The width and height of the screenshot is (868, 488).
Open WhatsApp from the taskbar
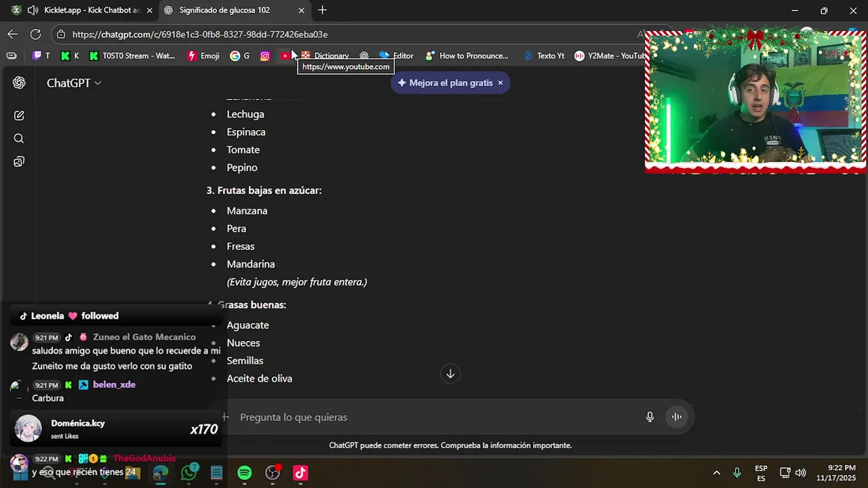189,472
